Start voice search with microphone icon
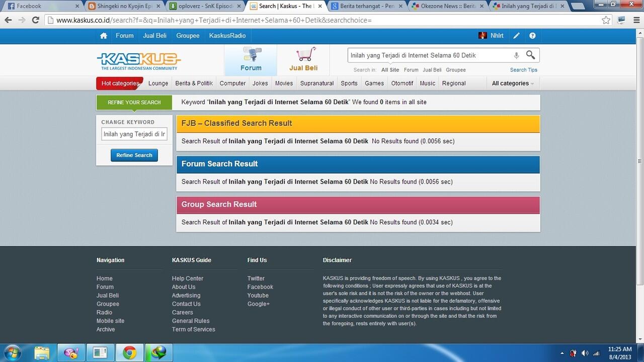This screenshot has height=362, width=644. [x=516, y=55]
